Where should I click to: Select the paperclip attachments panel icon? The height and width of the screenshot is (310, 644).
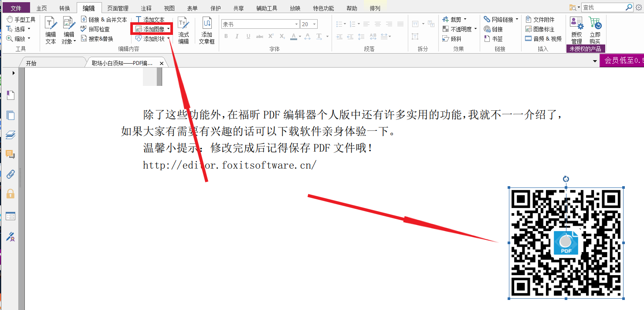(x=10, y=174)
